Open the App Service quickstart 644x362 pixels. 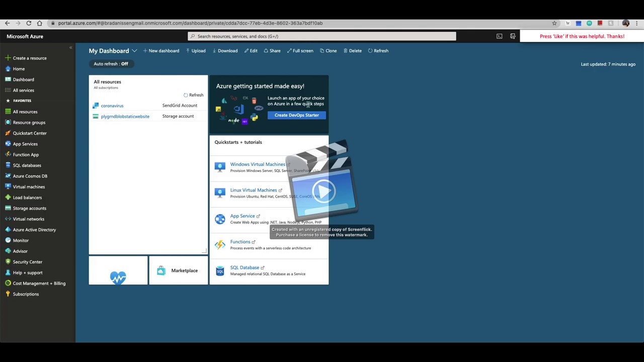tap(243, 216)
